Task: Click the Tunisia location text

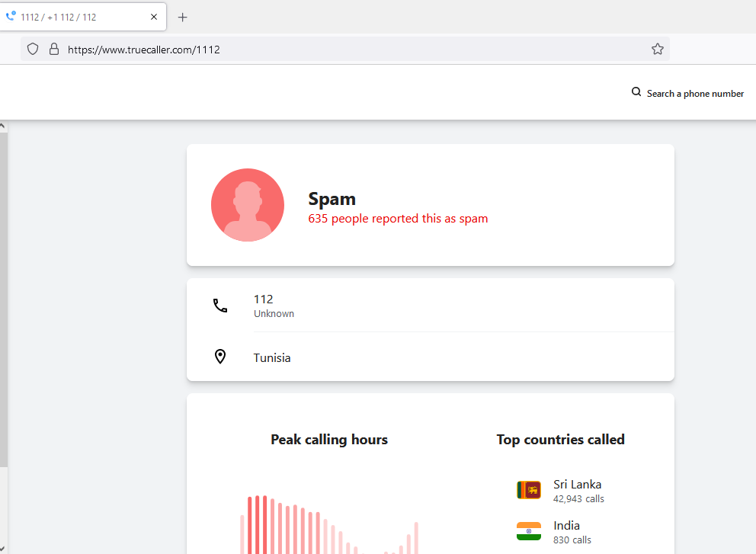Action: [272, 357]
